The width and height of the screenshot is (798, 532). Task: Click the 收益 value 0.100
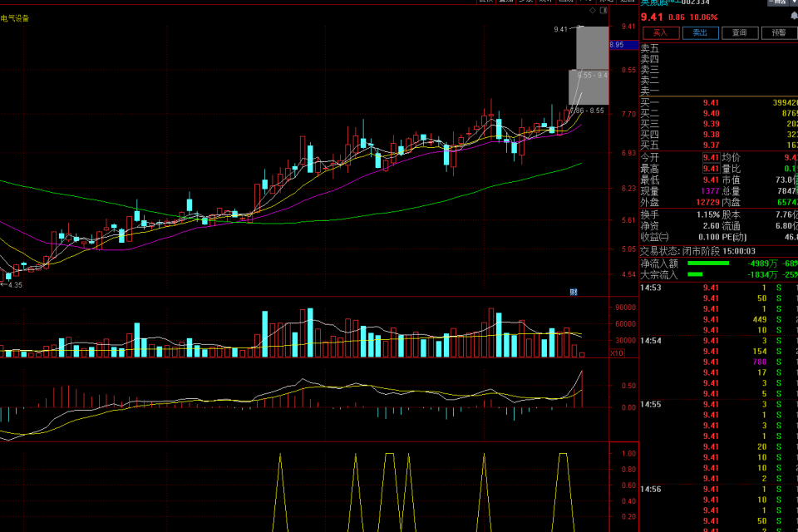click(x=709, y=237)
